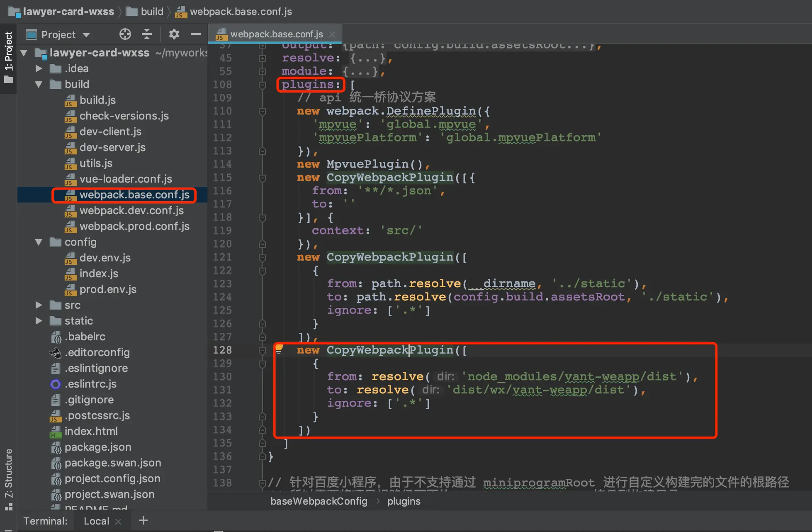Click the locate/scroll-from-source target icon

point(125,34)
